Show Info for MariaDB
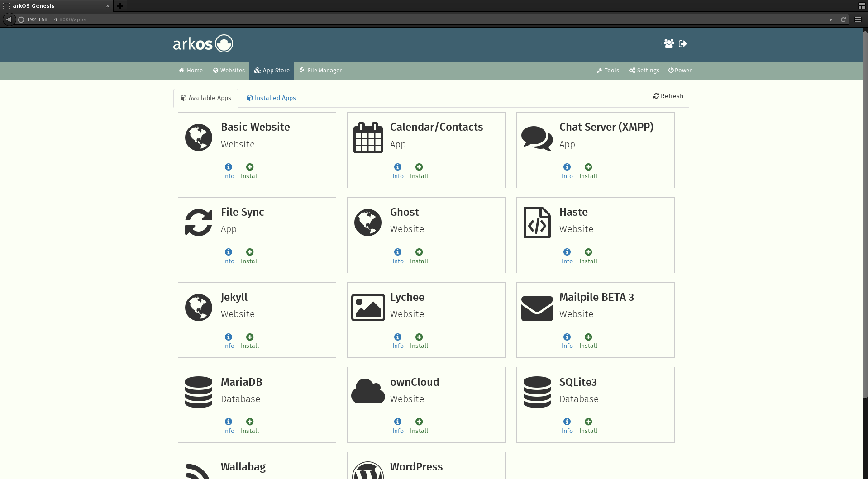 [229, 426]
